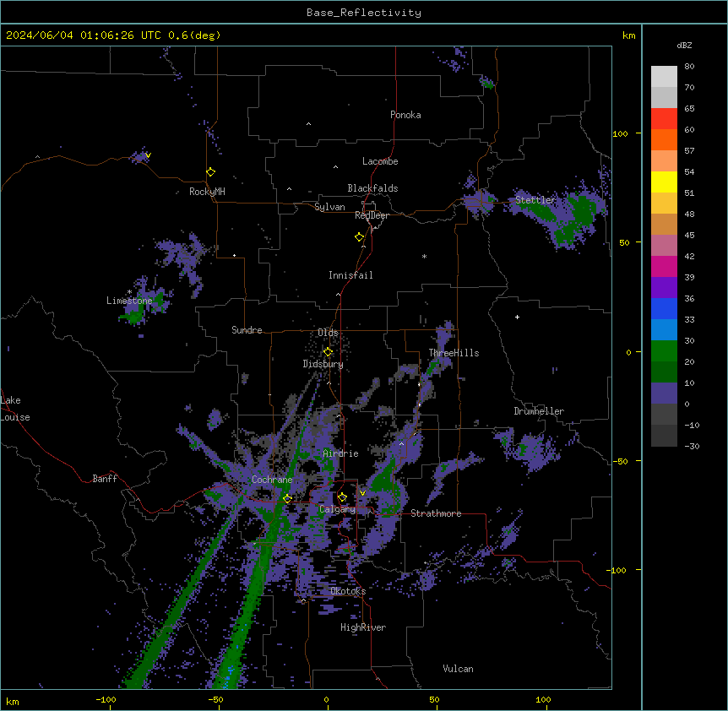The height and width of the screenshot is (711, 728).
Task: Select the yellow diamond marker right of Cochrane
Action: (287, 498)
